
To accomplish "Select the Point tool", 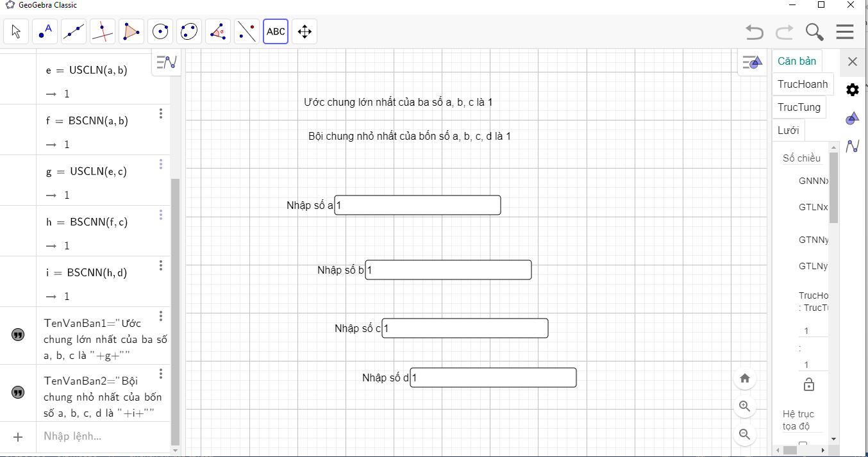I will click(x=45, y=31).
